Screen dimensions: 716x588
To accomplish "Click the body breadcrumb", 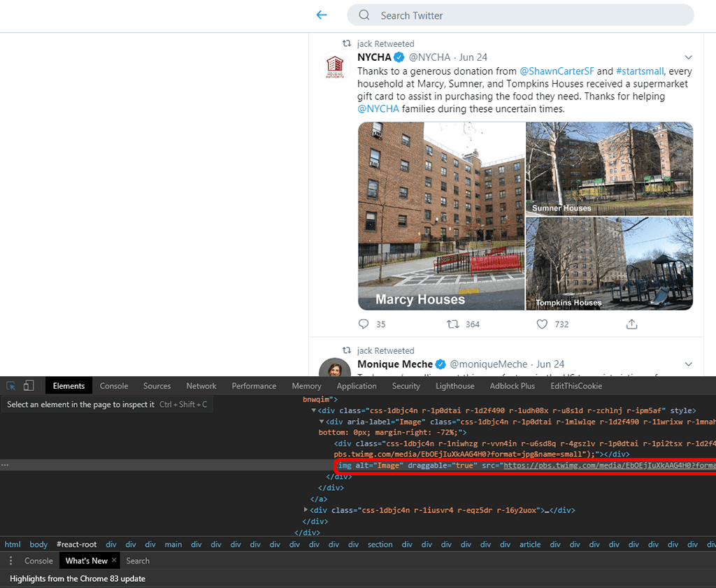I will point(38,544).
